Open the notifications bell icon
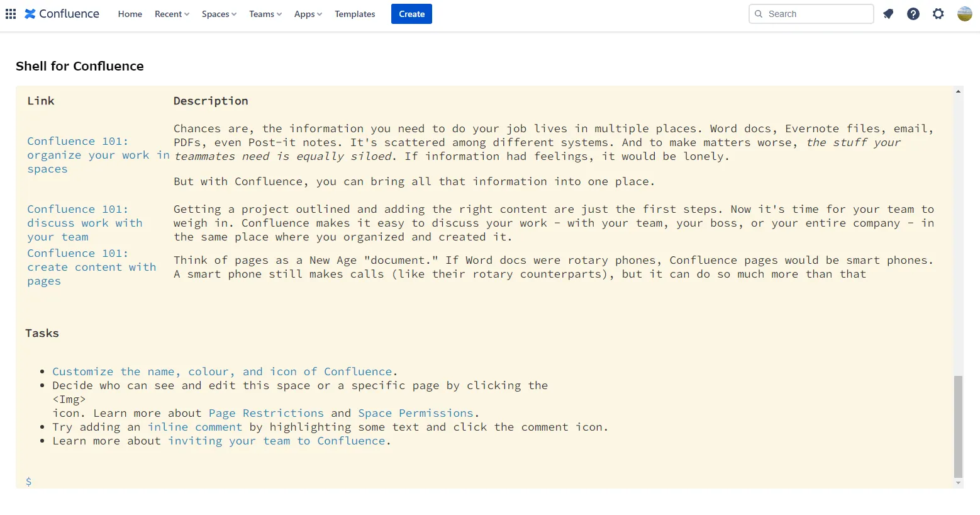Screen dimensions: 980x515 point(888,14)
